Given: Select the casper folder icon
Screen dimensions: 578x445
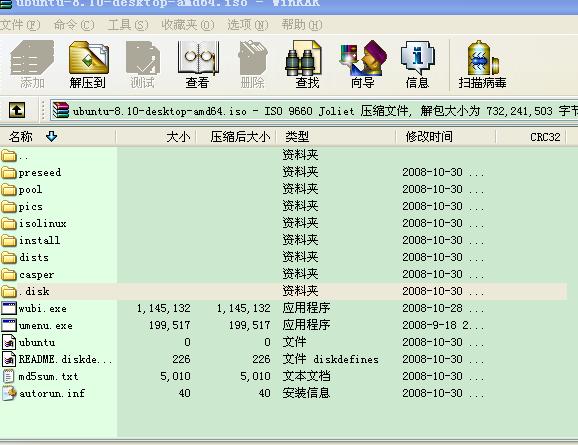Looking at the screenshot, I should (9, 274).
